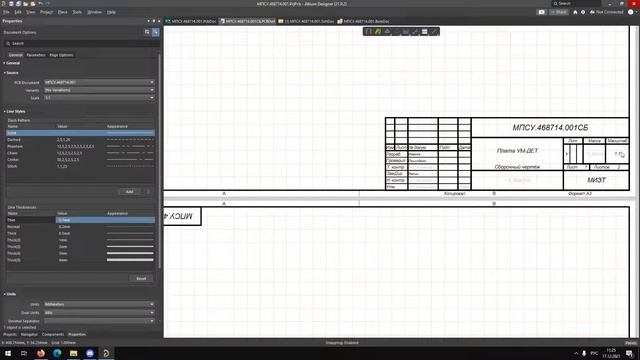Click the Save icon in the title bar
The image size is (640, 360).
click(12, 4)
